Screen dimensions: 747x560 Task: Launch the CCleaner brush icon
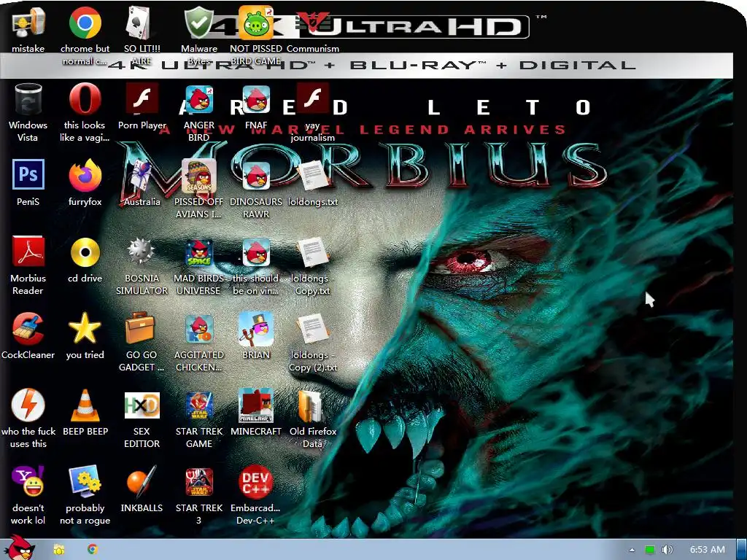28,329
